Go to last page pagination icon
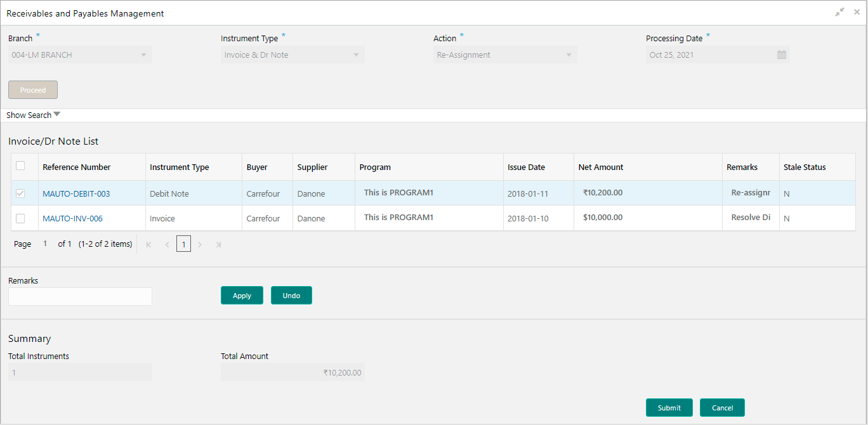The width and height of the screenshot is (868, 425). [x=218, y=244]
